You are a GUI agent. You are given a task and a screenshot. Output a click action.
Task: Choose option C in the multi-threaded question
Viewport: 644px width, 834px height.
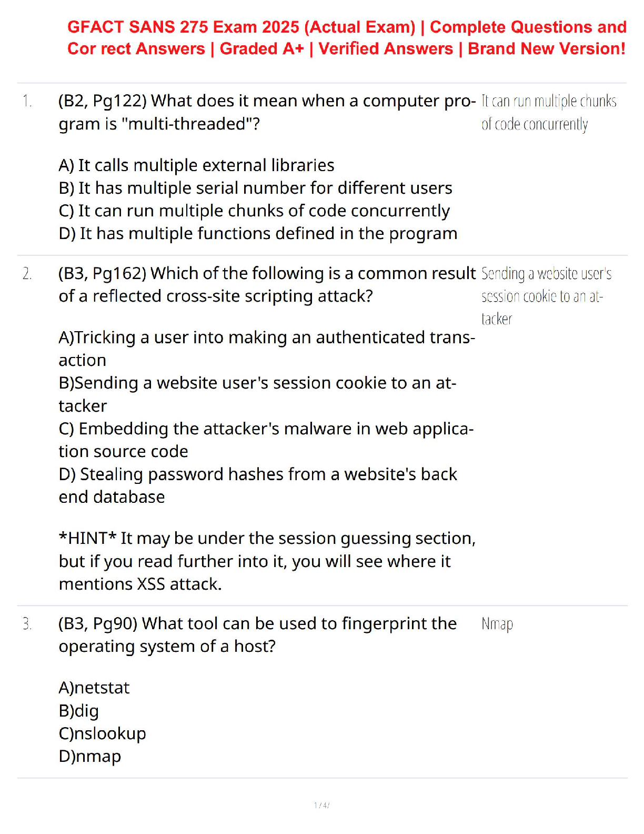point(254,211)
